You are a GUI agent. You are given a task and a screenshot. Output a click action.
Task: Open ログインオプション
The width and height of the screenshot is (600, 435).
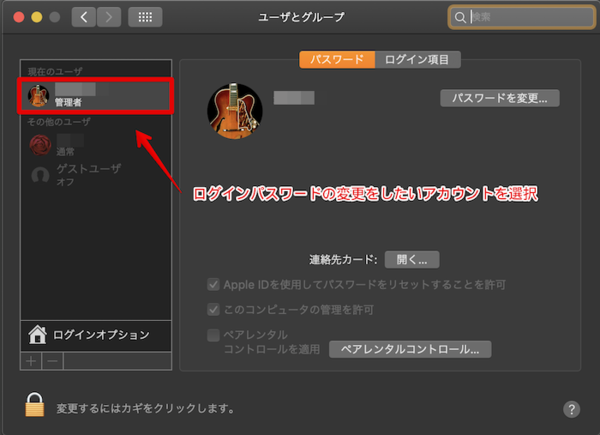(x=96, y=335)
